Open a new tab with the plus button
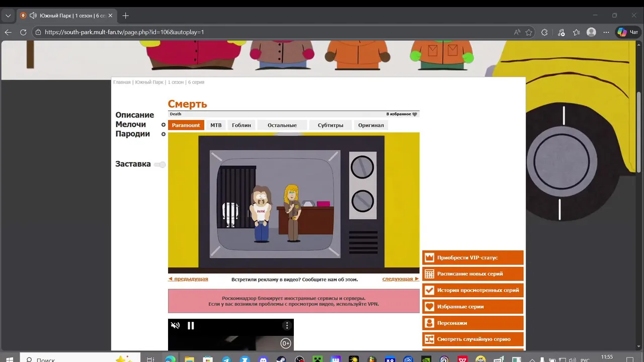Image resolution: width=644 pixels, height=362 pixels. click(126, 16)
